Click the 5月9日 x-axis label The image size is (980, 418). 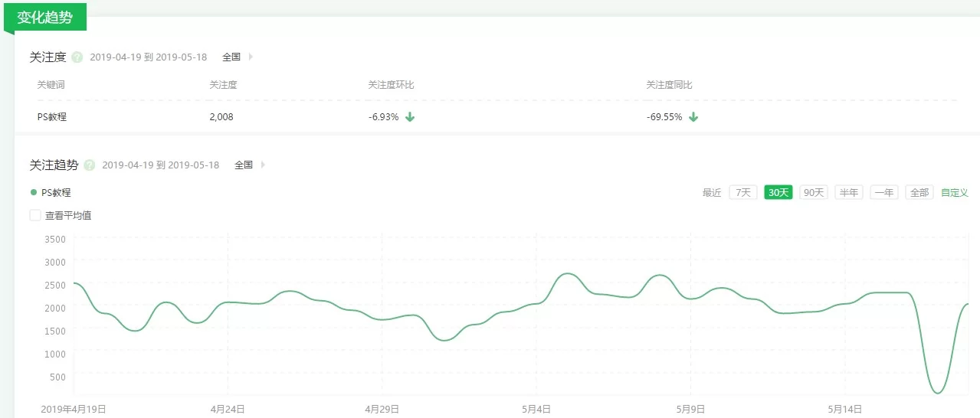click(x=690, y=409)
